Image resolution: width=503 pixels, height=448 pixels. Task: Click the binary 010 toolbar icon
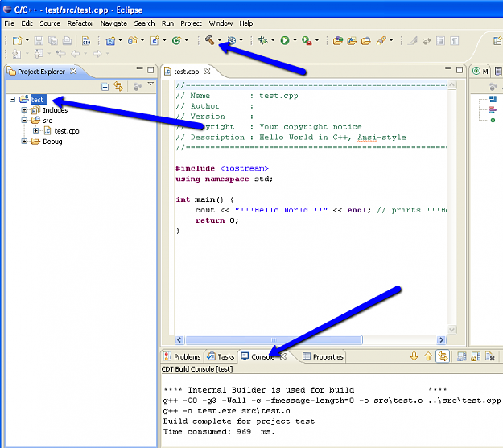86,41
